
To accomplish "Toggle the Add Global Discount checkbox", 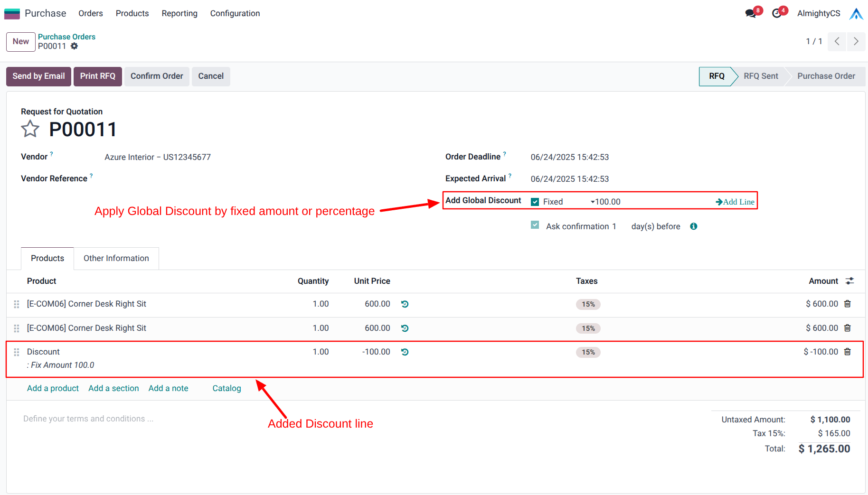I will click(535, 202).
